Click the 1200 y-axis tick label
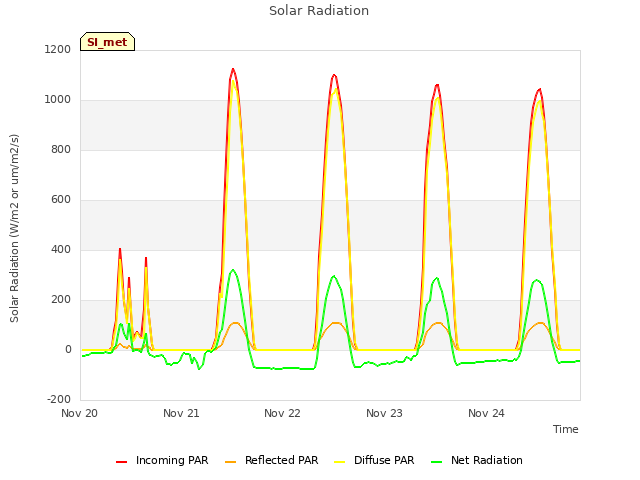Image resolution: width=640 pixels, height=480 pixels. [x=58, y=49]
